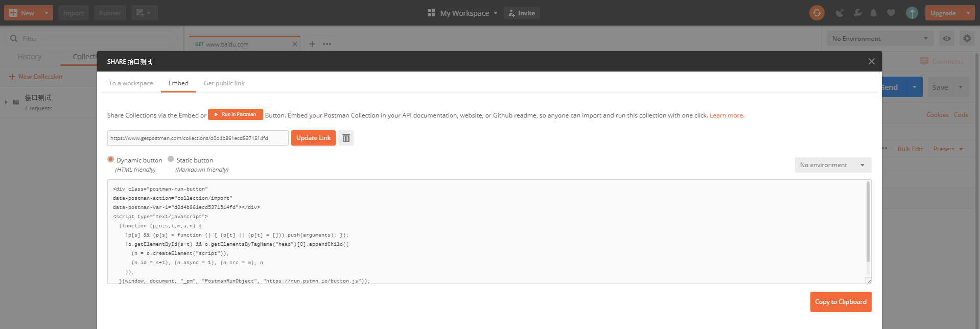980x329 pixels.
Task: Click the sync status icon in header
Action: click(817, 13)
